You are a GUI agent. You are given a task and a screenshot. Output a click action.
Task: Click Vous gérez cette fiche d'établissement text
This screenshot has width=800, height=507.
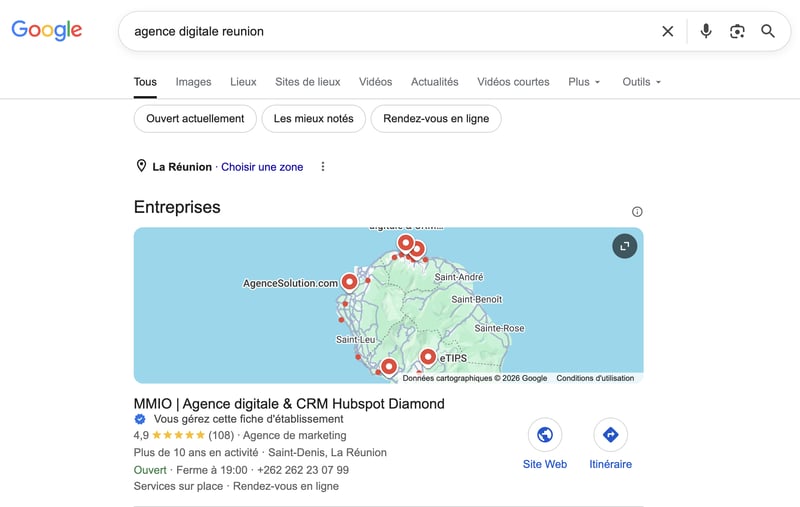tap(248, 419)
